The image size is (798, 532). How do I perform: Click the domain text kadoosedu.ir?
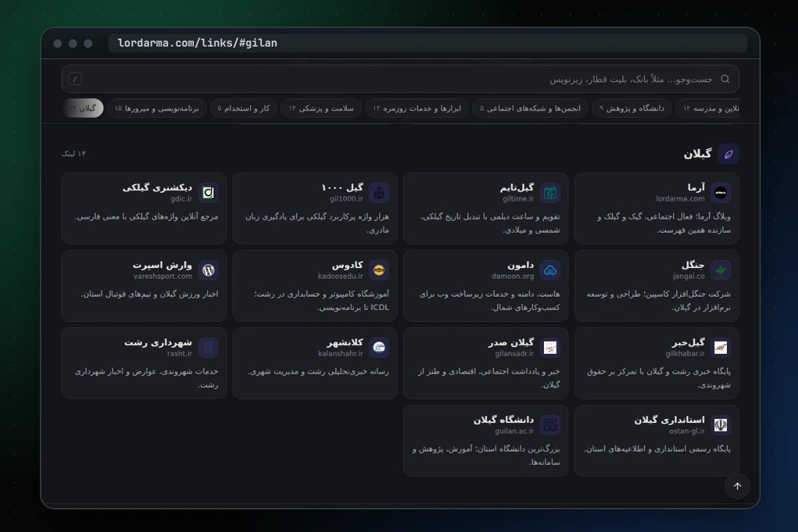point(340,276)
